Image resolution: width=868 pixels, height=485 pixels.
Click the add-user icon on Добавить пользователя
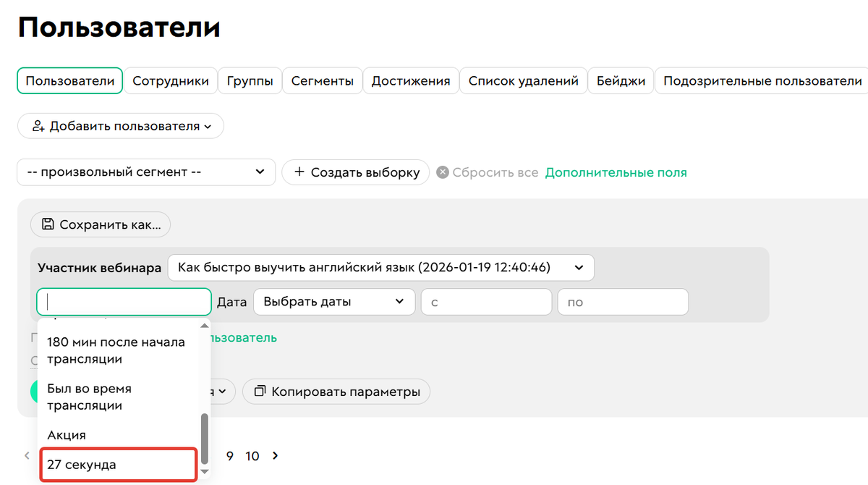37,125
